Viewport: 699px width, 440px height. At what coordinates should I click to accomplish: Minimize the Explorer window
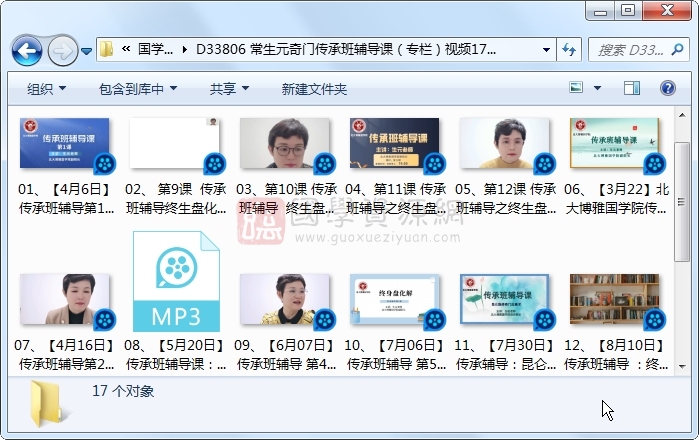pos(600,11)
